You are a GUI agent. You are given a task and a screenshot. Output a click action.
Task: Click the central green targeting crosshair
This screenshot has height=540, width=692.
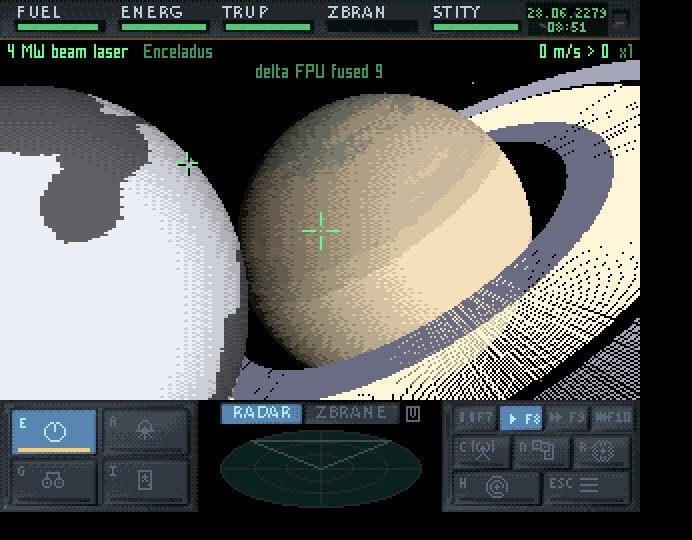coord(321,231)
